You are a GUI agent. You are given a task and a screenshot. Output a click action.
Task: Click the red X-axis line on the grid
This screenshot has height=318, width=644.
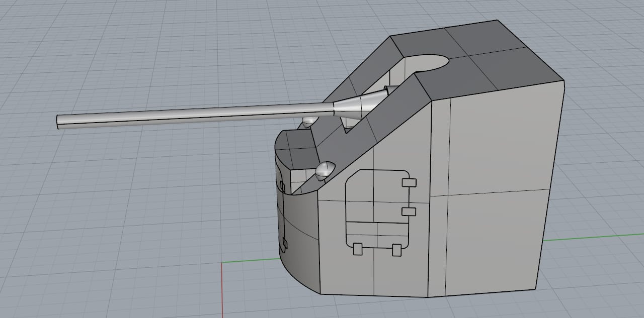[x=222, y=291]
